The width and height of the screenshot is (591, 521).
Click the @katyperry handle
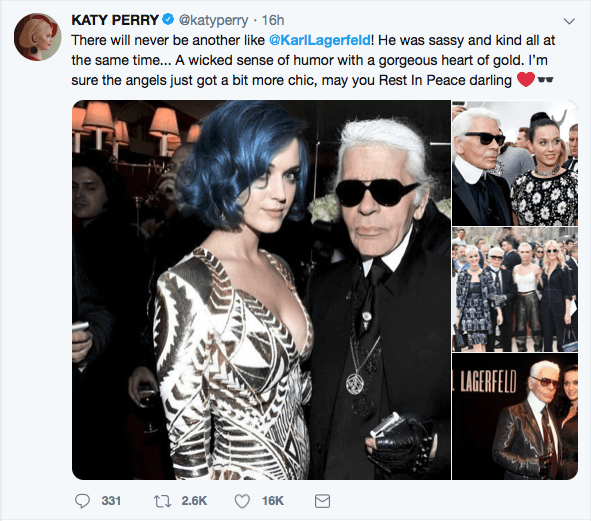click(x=213, y=20)
